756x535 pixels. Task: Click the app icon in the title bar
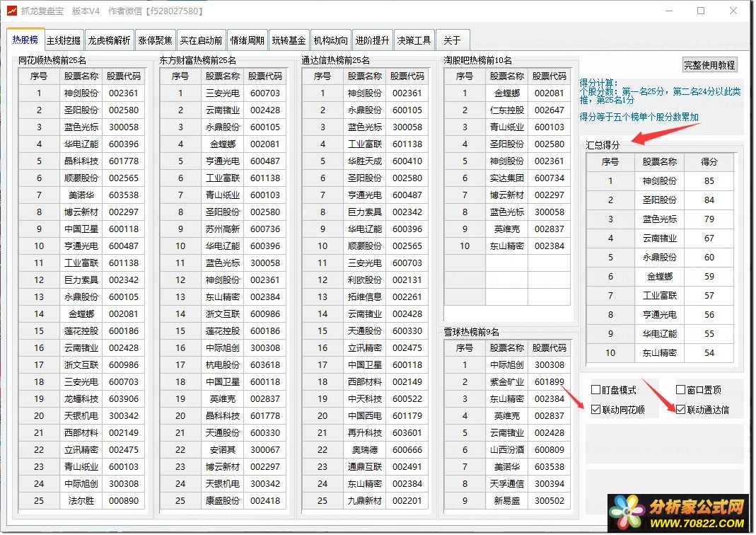point(11,11)
